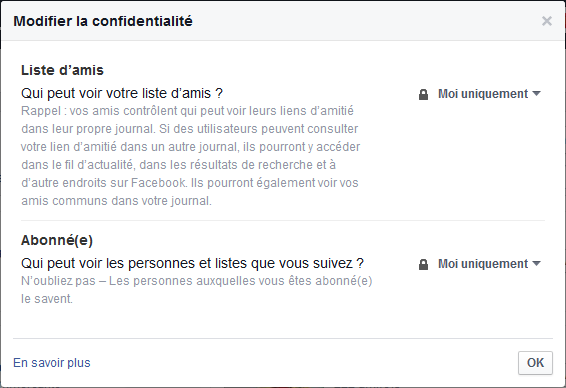Close the Modifier la confidentialité dialog
The height and width of the screenshot is (388, 566).
(x=547, y=21)
